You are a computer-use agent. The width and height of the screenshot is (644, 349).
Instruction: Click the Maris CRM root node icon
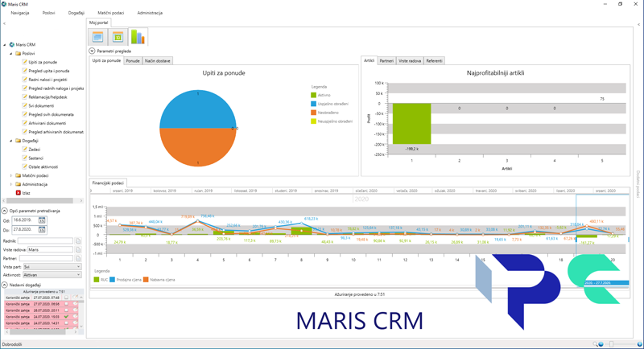coord(12,45)
